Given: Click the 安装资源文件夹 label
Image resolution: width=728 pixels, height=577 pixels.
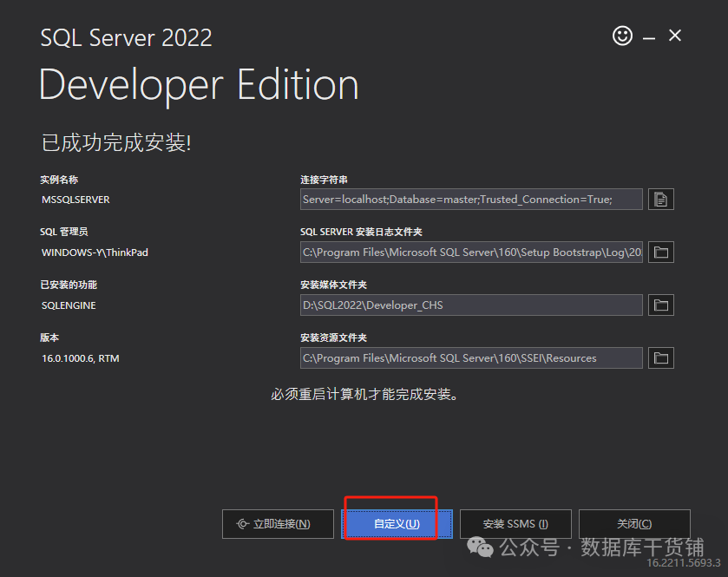Looking at the screenshot, I should tap(333, 338).
